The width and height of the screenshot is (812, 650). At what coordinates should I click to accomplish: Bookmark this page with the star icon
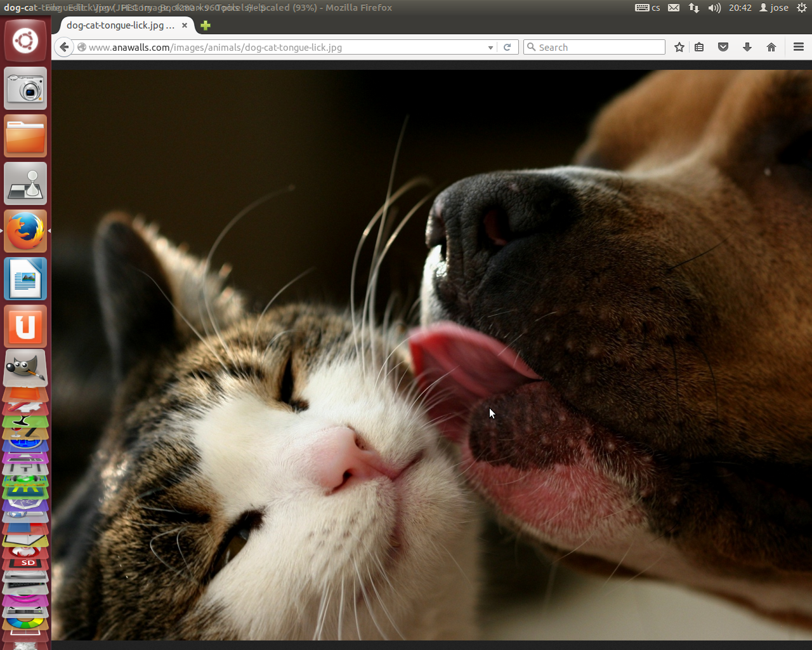[679, 48]
